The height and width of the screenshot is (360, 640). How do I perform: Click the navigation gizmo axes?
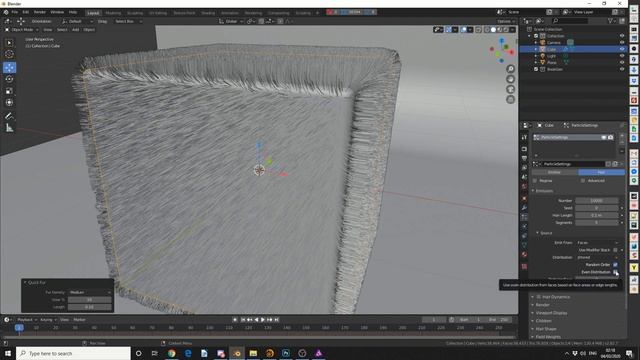502,50
